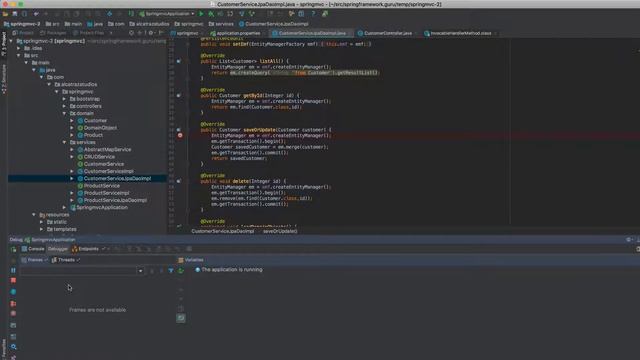Viewport: 640px width, 360px height.
Task: Collapse the domain package in project tree
Action: coord(64,113)
